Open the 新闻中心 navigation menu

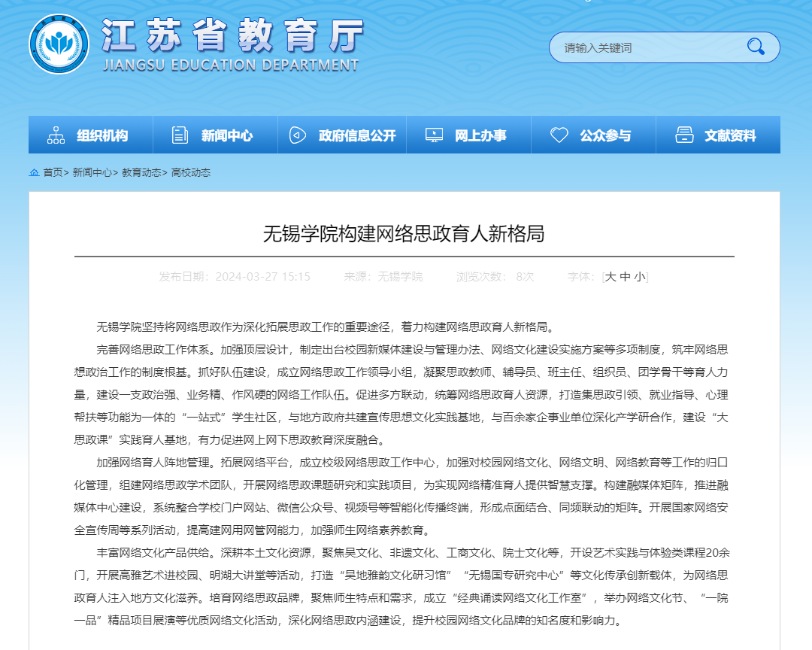click(227, 136)
